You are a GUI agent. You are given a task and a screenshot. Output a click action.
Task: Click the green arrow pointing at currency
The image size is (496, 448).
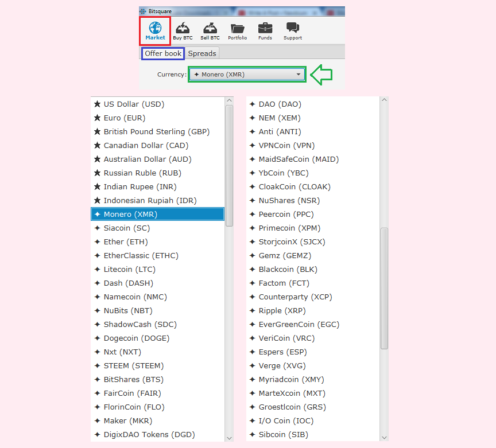(321, 75)
